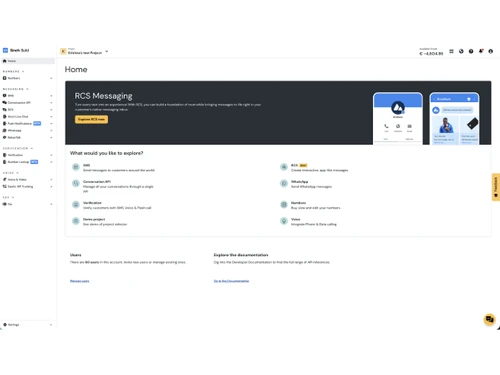
Task: Open Number Lookup in sidebar
Action: (28, 162)
